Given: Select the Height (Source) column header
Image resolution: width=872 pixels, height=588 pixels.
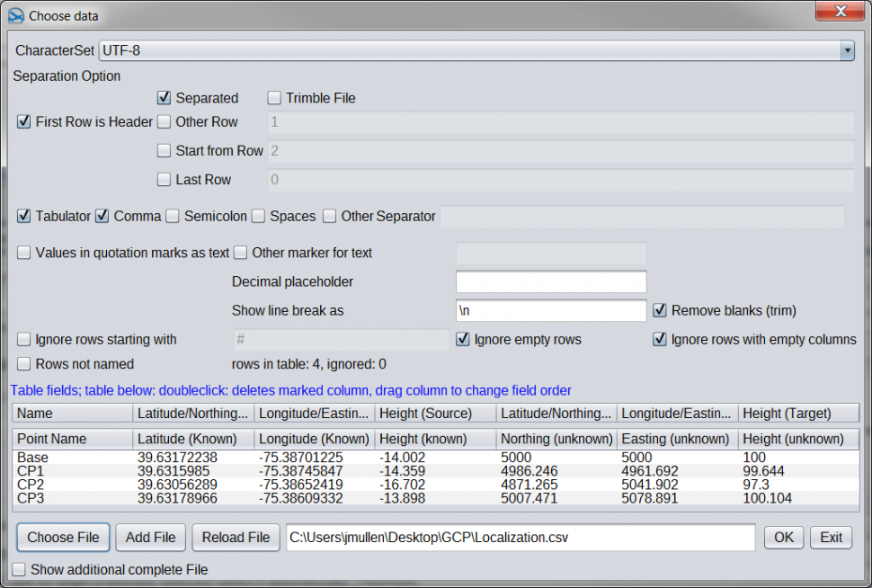Looking at the screenshot, I should coord(435,414).
